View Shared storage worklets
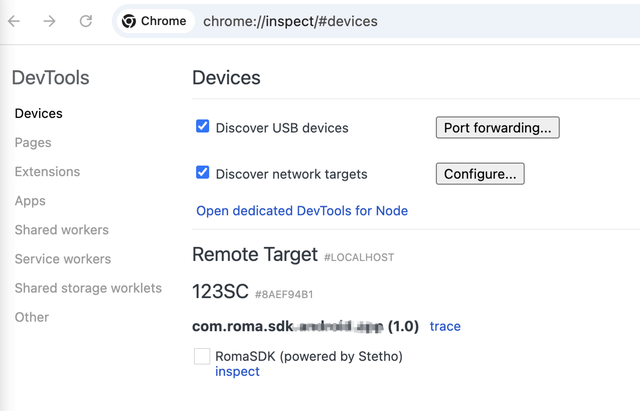Image resolution: width=640 pixels, height=411 pixels. coord(88,288)
